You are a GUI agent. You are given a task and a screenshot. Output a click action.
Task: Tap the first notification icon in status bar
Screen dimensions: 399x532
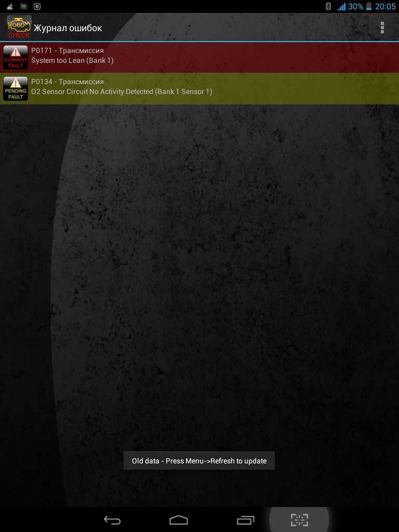10,6
